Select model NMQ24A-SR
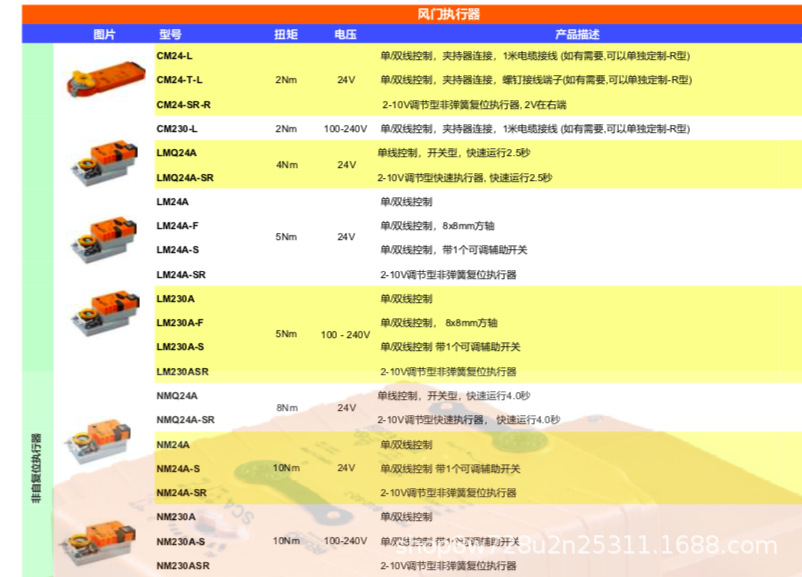This screenshot has height=577, width=802. click(186, 420)
